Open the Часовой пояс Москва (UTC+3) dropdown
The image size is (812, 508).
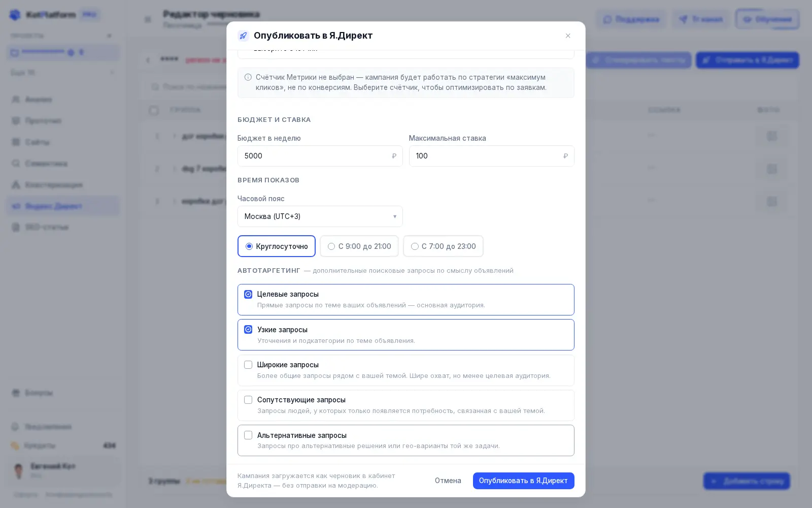[320, 216]
